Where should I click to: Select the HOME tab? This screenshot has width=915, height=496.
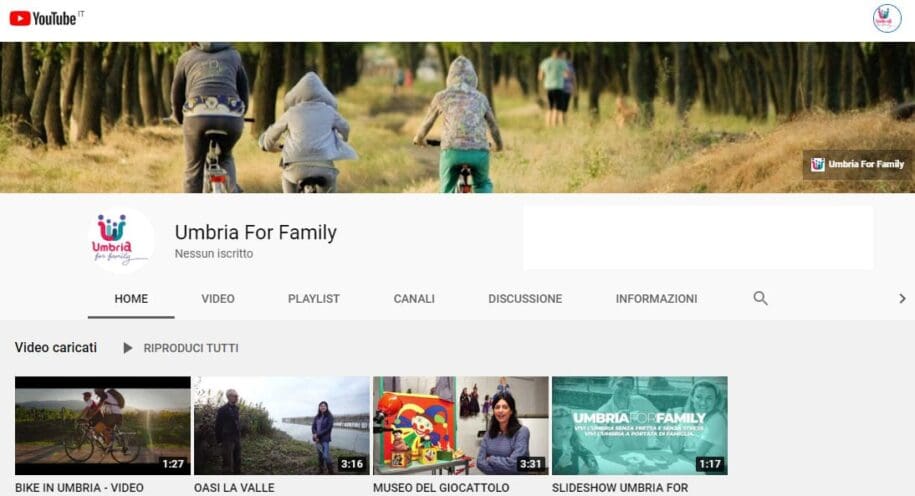tap(131, 299)
